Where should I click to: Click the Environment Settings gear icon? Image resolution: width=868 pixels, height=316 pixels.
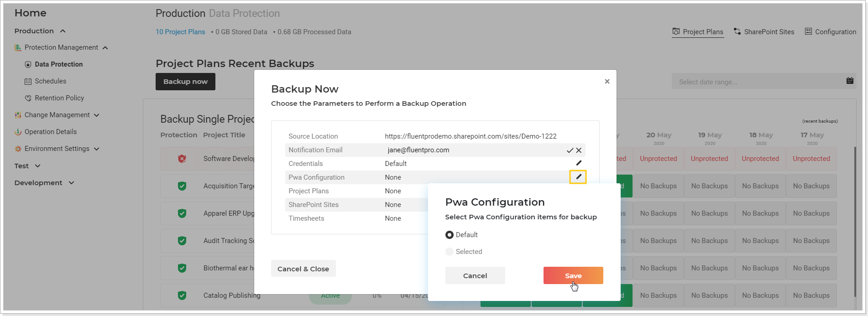tap(18, 149)
